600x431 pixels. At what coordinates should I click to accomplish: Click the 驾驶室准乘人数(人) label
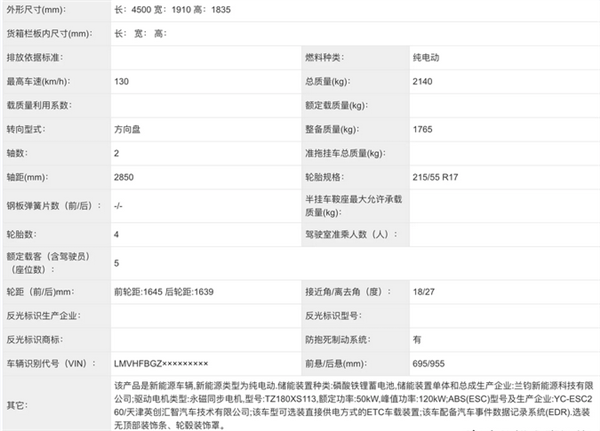click(x=351, y=235)
